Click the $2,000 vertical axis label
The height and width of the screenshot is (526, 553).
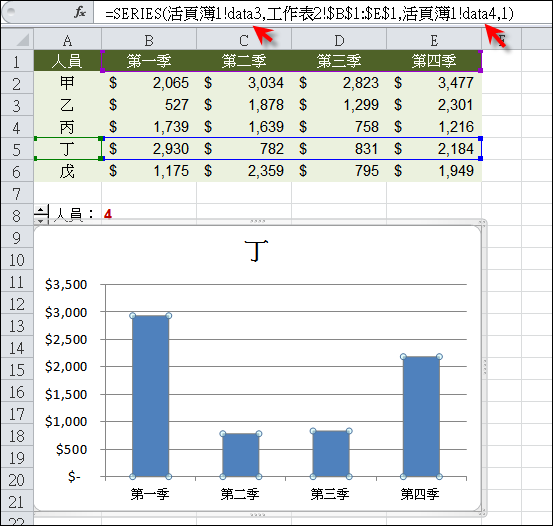coord(66,367)
